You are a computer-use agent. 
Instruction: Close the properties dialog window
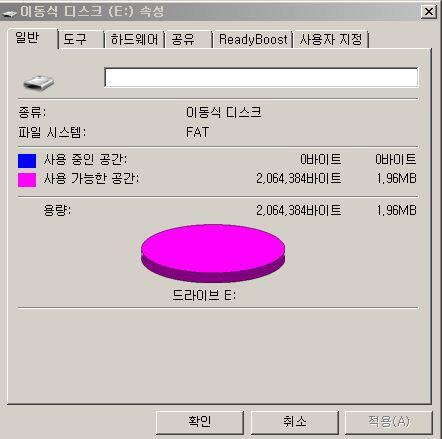429,12
